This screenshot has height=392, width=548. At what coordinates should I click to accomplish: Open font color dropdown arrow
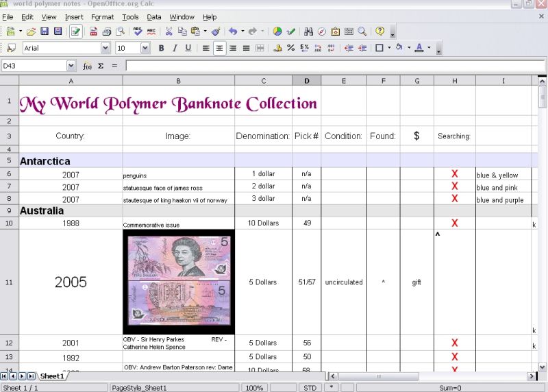429,48
